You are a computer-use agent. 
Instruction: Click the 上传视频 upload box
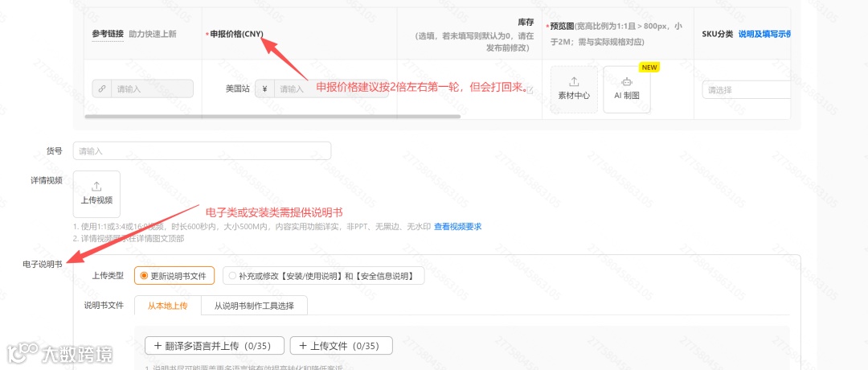pos(97,194)
